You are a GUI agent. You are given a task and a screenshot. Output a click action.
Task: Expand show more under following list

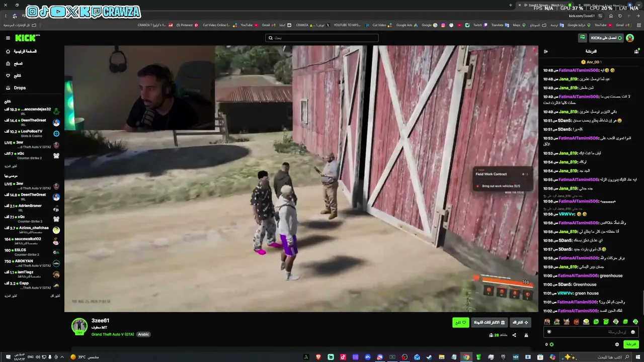11,166
